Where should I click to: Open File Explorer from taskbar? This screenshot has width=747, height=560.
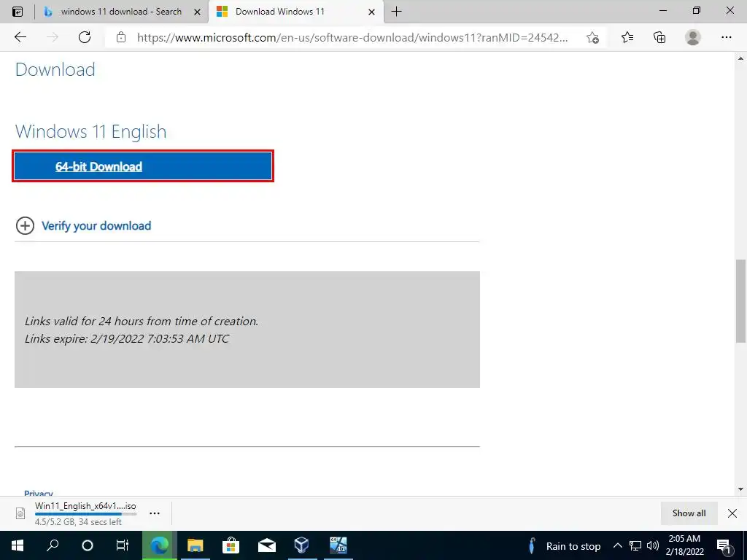click(x=196, y=545)
